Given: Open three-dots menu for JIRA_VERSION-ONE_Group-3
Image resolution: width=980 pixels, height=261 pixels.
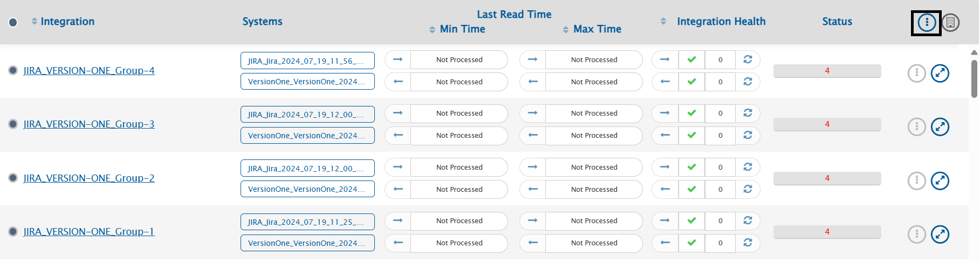Looking at the screenshot, I should [x=916, y=126].
